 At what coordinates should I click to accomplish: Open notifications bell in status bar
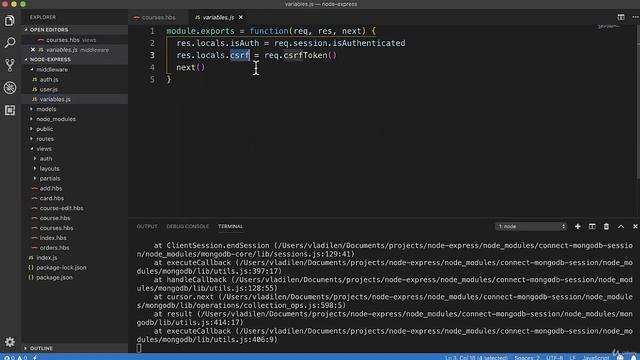pos(633,358)
